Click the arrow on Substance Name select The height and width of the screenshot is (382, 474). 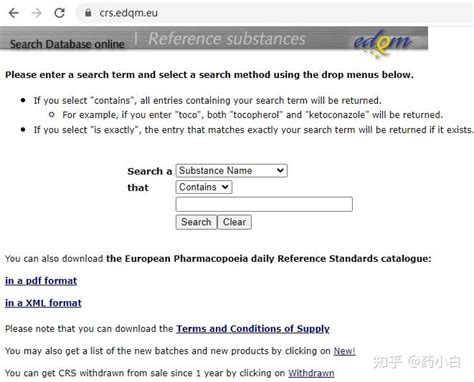tap(280, 171)
